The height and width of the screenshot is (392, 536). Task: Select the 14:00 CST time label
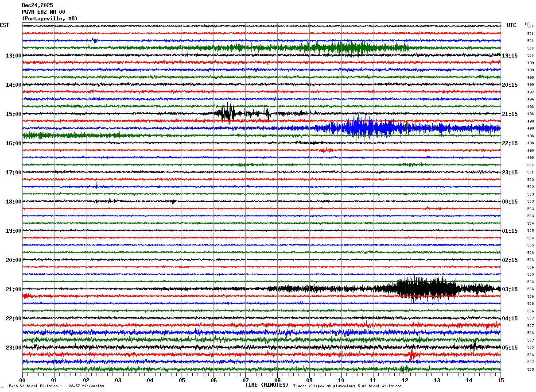[x=13, y=85]
